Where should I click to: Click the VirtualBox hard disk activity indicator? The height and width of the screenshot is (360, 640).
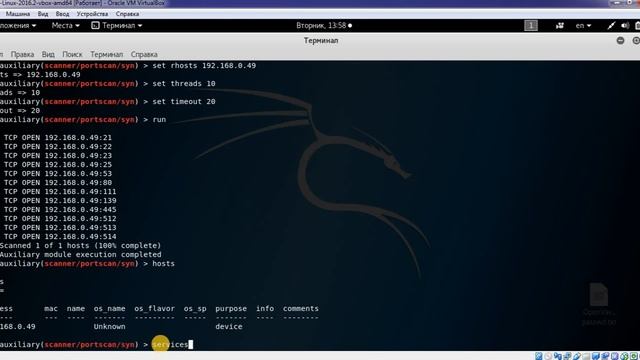[x=539, y=356]
